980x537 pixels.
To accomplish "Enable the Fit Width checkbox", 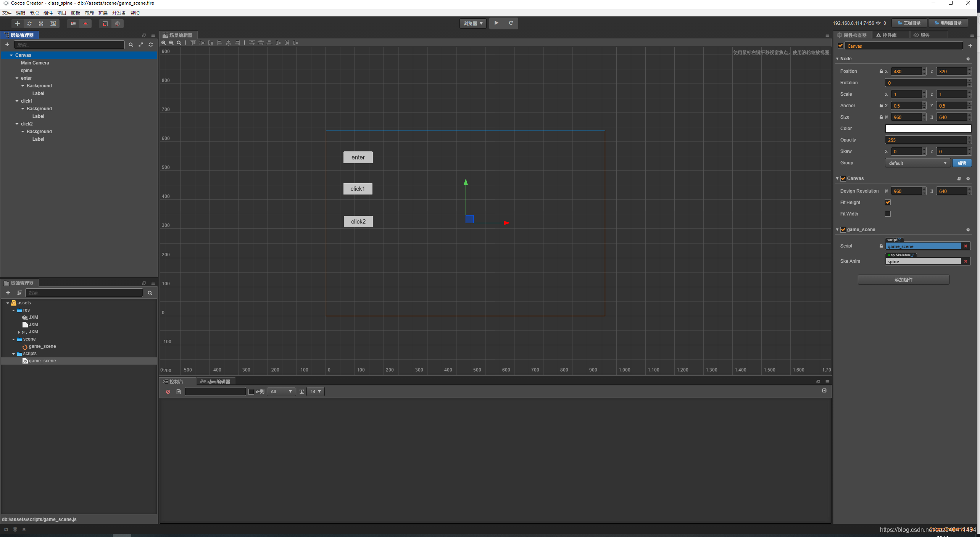I will click(x=888, y=214).
